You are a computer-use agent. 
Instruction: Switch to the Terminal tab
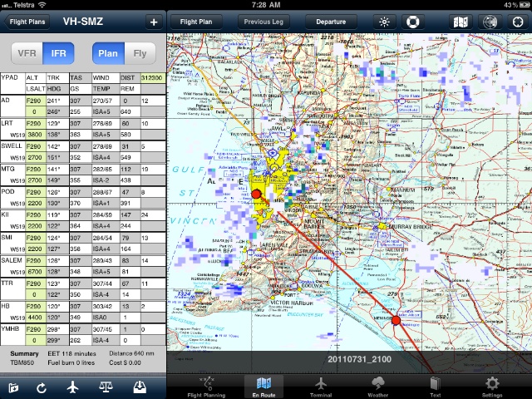[321, 387]
